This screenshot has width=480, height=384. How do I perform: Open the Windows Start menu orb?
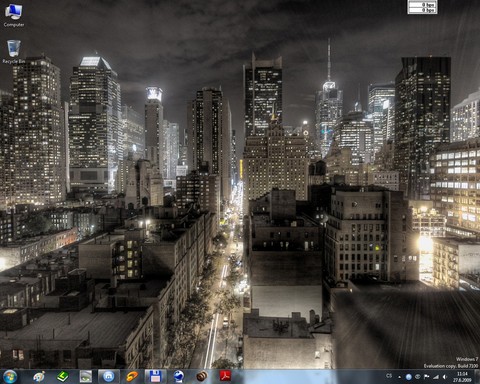pyautogui.click(x=10, y=377)
